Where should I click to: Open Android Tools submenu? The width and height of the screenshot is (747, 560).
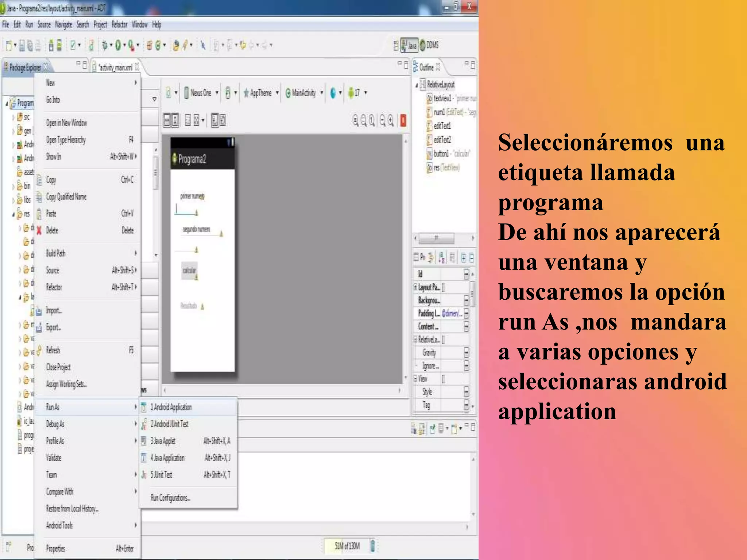click(x=88, y=525)
